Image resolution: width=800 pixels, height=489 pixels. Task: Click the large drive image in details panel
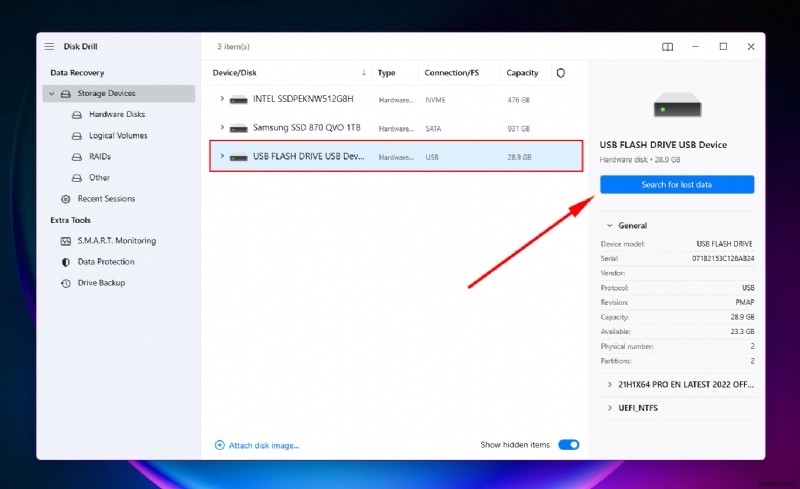[677, 105]
